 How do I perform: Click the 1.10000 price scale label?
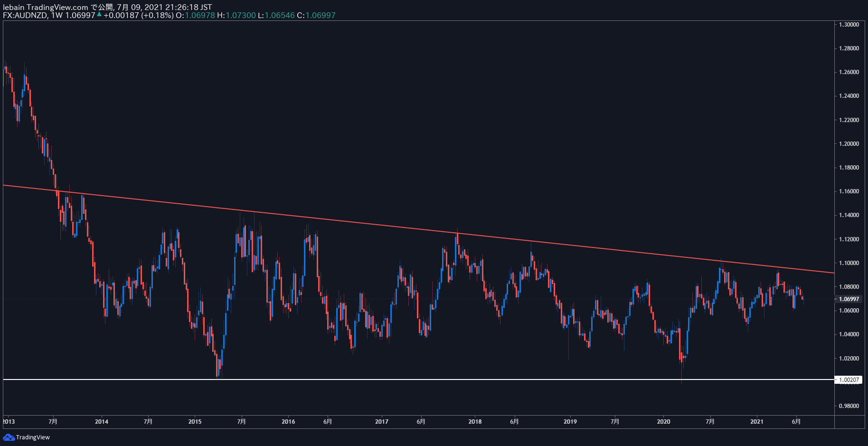point(849,263)
